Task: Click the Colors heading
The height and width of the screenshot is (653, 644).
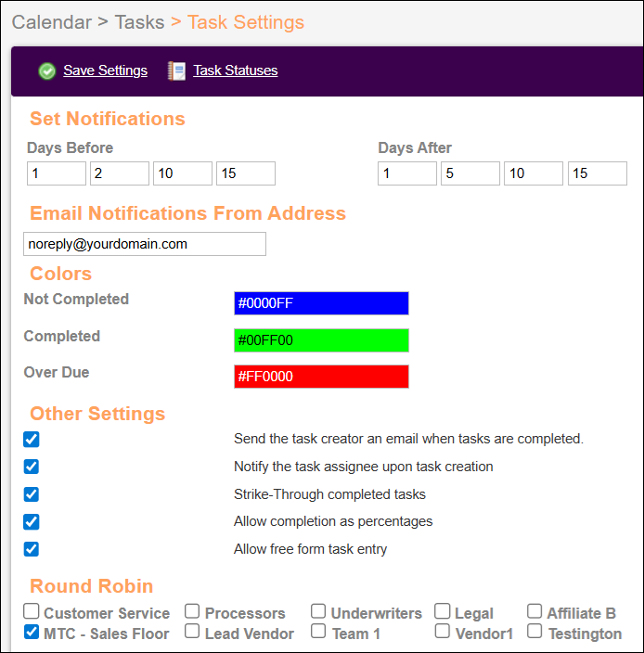Action: [61, 274]
